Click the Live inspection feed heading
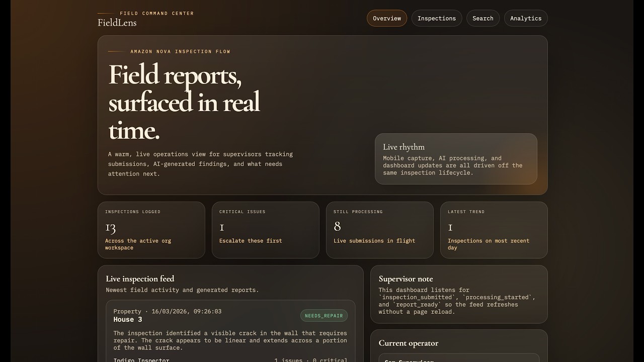644x362 pixels. point(140,279)
